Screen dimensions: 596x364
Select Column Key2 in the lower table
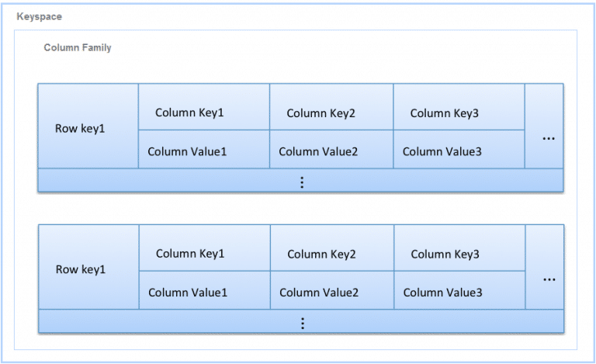pyautogui.click(x=321, y=255)
